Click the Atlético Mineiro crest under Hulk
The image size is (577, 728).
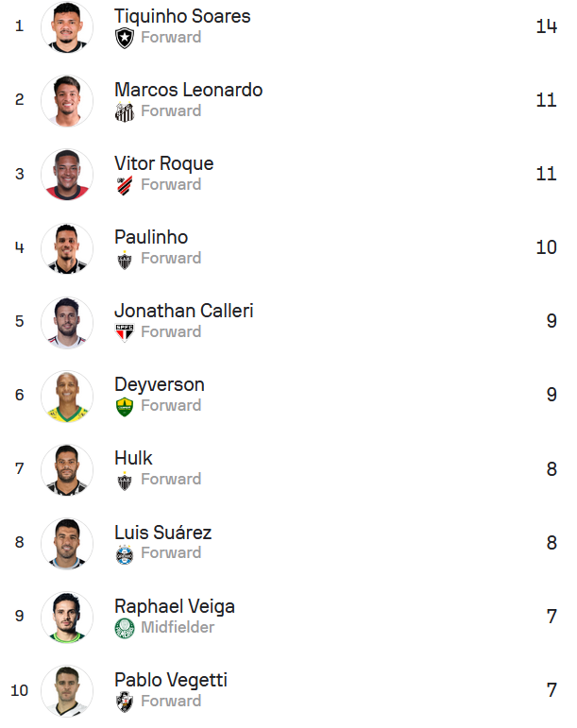124,480
